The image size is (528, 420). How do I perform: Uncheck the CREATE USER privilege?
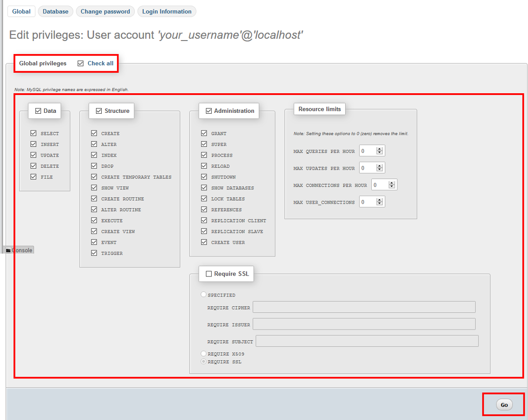tap(204, 242)
